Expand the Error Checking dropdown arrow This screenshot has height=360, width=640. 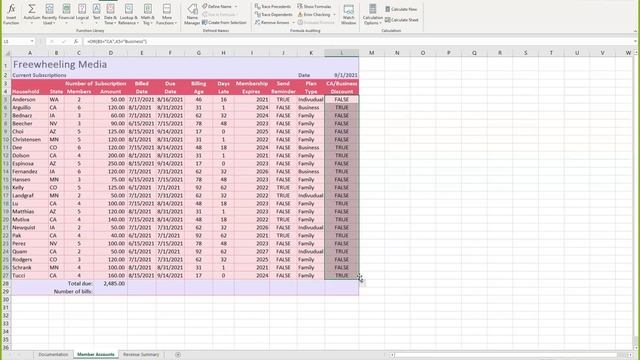point(334,15)
